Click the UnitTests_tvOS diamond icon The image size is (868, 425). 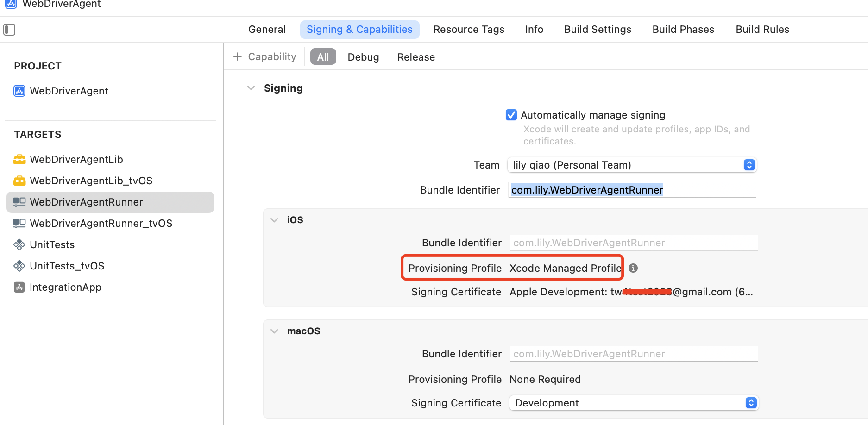tap(19, 266)
